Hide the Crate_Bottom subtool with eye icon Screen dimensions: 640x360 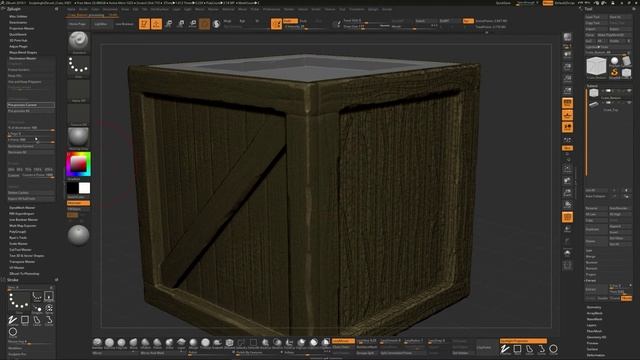[629, 91]
